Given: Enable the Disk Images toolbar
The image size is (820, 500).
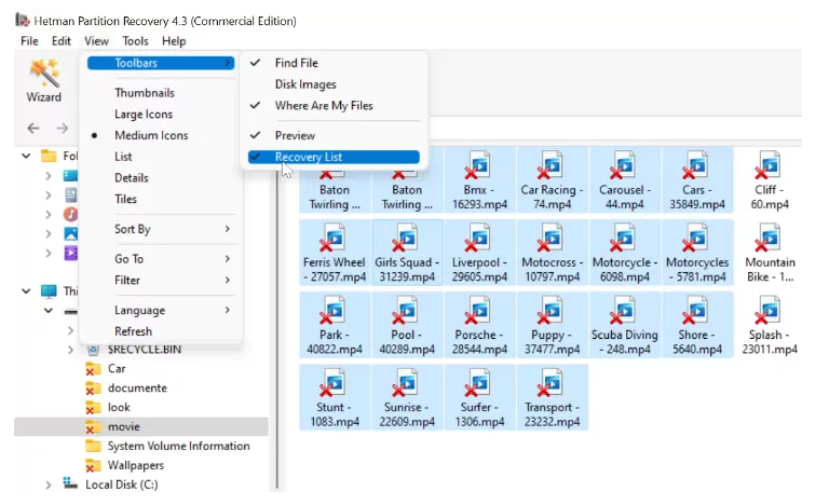Looking at the screenshot, I should coord(334,84).
